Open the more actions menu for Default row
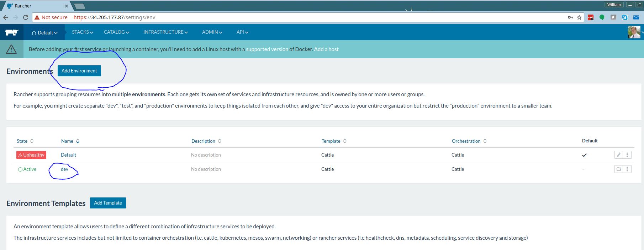 627,155
